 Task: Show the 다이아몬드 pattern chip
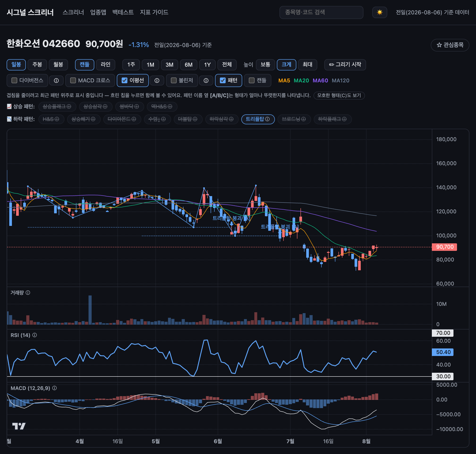pos(122,119)
